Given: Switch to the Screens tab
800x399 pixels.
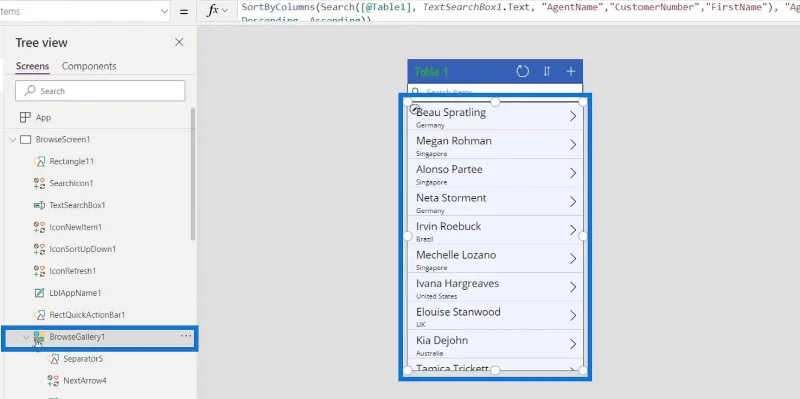Looking at the screenshot, I should click(x=32, y=66).
